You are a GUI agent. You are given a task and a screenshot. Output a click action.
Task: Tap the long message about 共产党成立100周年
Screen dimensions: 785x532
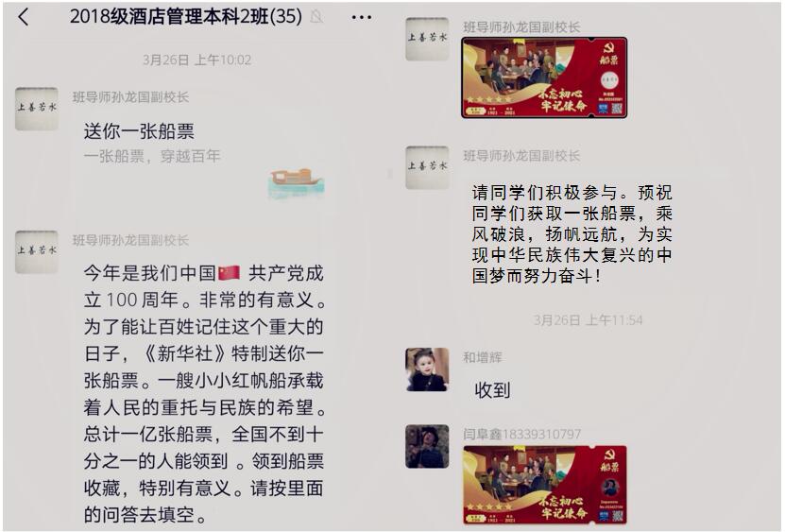204,394
